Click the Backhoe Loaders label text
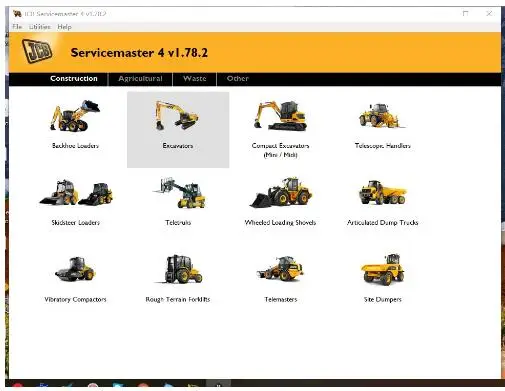This screenshot has width=505, height=391. click(75, 146)
